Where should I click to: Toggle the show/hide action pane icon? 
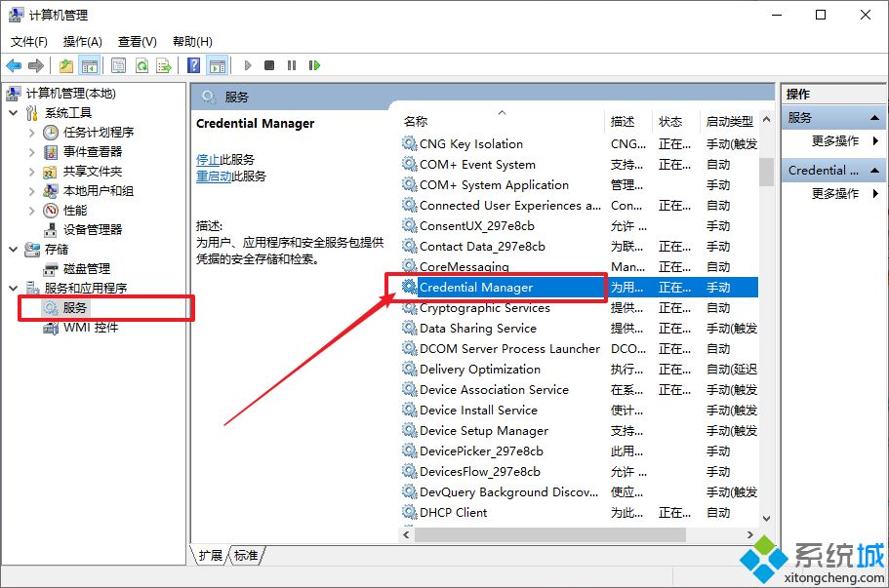tap(218, 65)
